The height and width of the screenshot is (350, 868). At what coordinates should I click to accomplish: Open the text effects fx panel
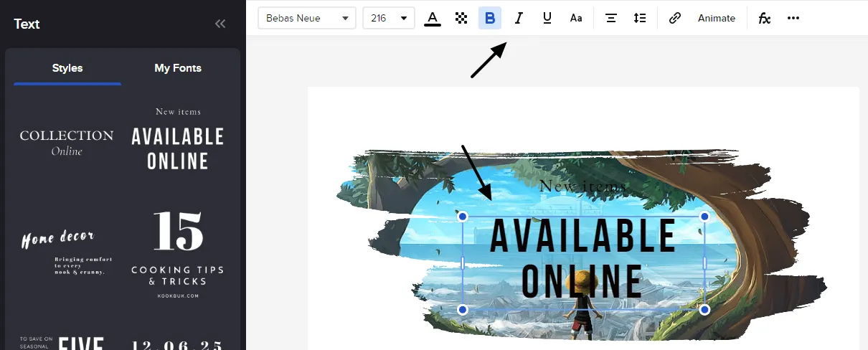(x=765, y=18)
